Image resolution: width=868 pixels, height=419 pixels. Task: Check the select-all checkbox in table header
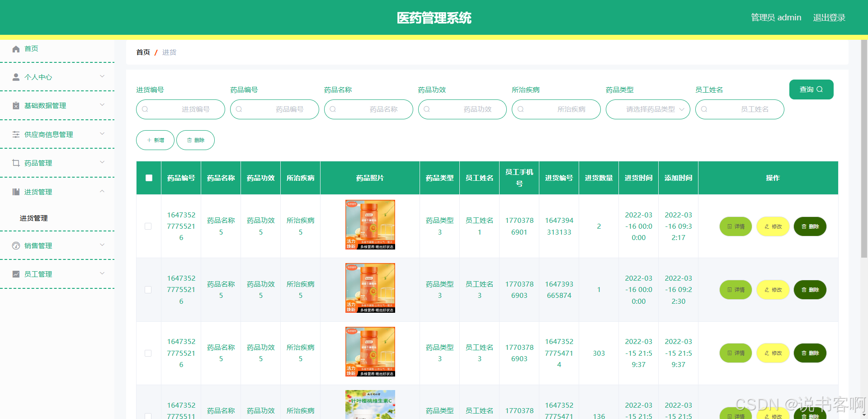click(149, 178)
